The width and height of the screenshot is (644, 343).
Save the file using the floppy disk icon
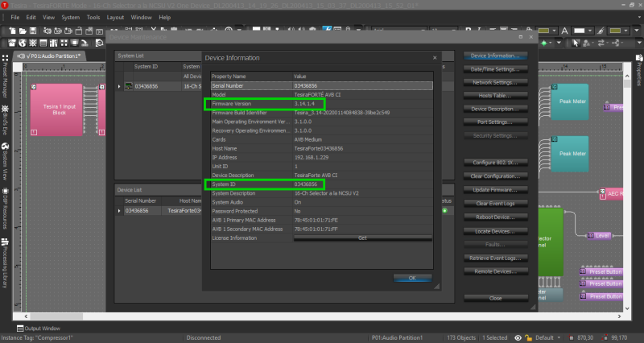[33, 31]
